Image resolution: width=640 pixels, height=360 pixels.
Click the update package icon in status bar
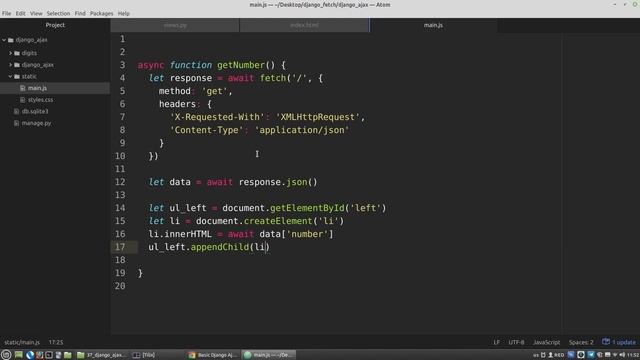click(x=606, y=342)
